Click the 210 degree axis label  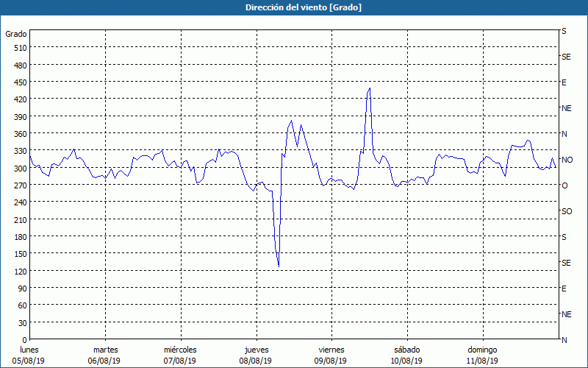pos(21,219)
